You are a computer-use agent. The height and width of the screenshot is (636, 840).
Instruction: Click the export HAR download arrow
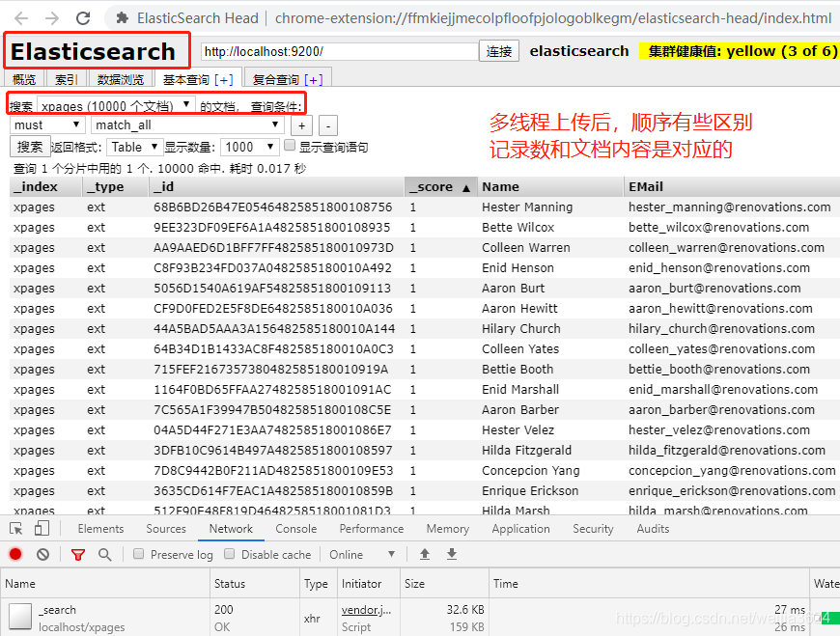452,554
